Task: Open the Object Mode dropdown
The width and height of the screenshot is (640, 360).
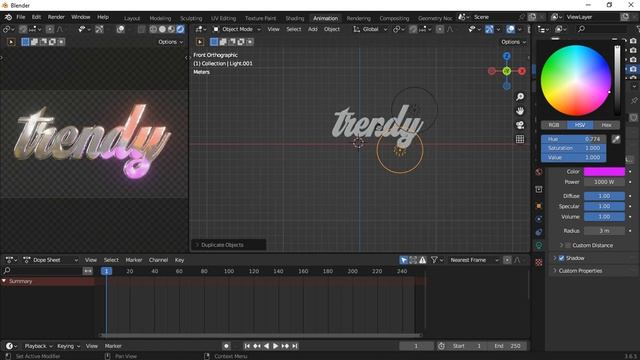Action: click(237, 29)
